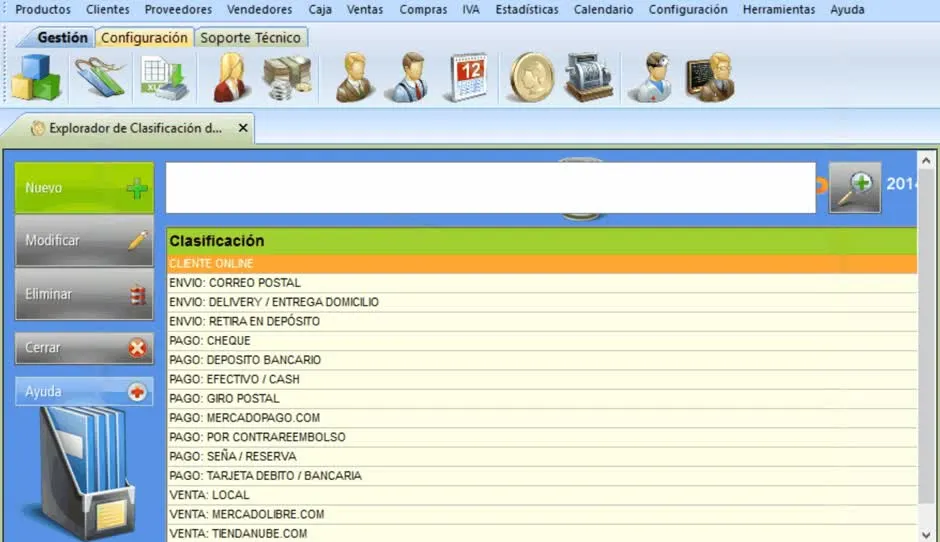Image resolution: width=940 pixels, height=542 pixels.
Task: Select the PAGO: POR CONTRAREEMBOLSO row
Action: pos(542,437)
